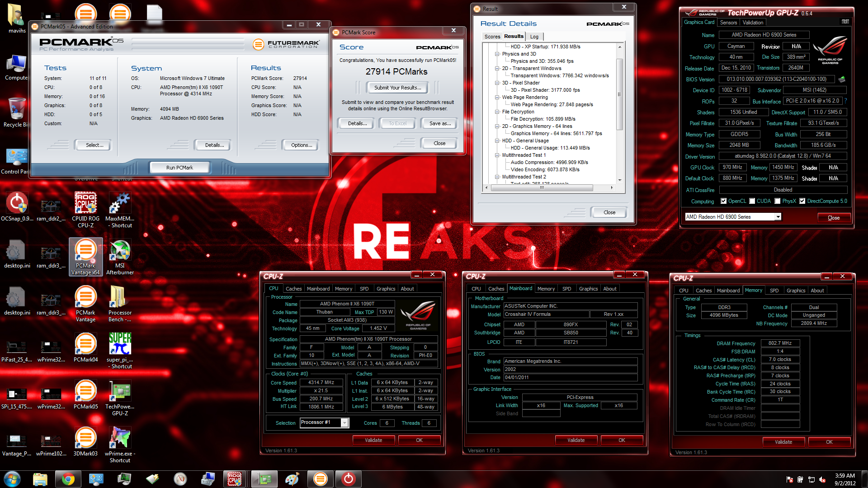Open the GPU selection dropdown in GPU-Z
868x488 pixels.
tap(778, 217)
